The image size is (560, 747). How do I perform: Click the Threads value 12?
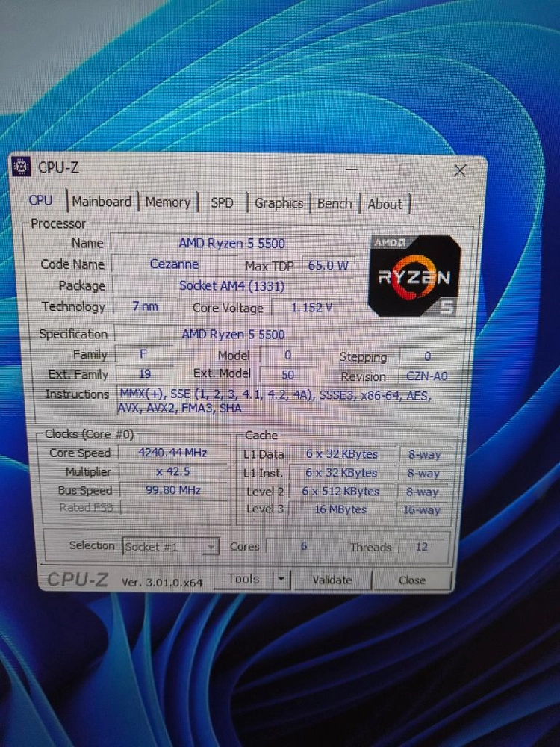tap(422, 547)
